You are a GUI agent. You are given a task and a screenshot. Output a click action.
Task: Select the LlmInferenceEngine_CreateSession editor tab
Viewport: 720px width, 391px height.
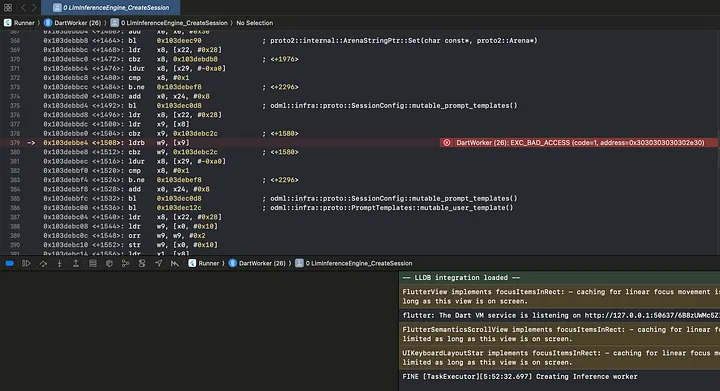click(x=111, y=7)
